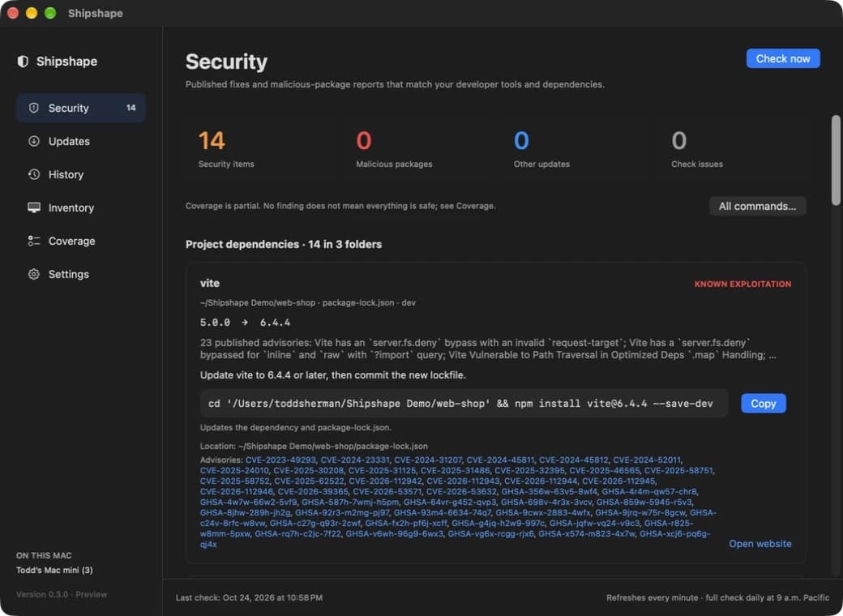Click the download-arrow icon beside Updates
This screenshot has height=616, width=843.
point(34,141)
